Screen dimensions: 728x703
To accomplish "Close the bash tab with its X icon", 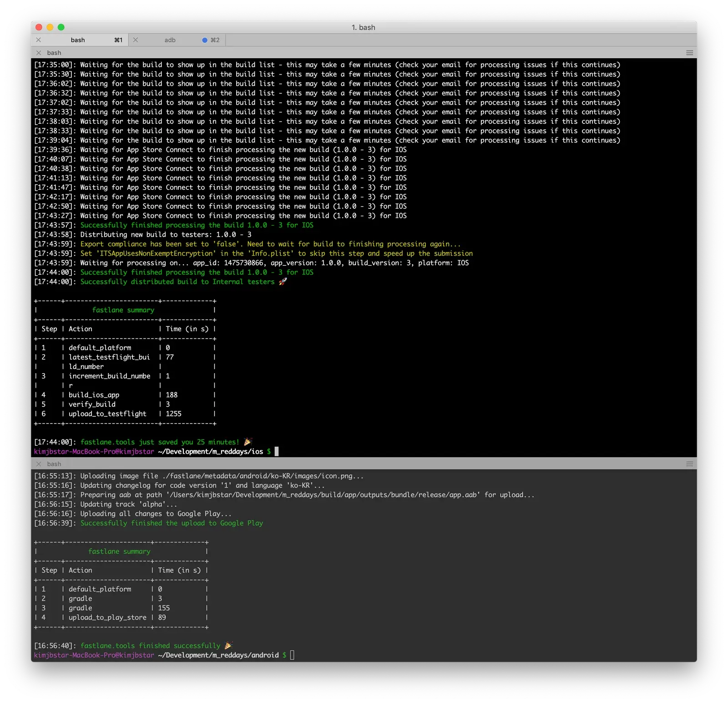I will [39, 40].
